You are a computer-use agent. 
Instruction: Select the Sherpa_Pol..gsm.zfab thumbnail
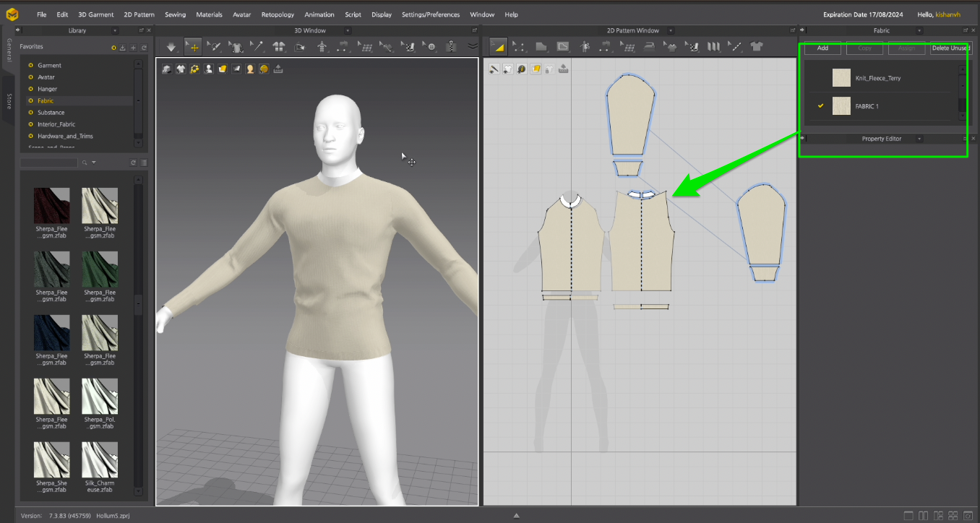click(100, 397)
